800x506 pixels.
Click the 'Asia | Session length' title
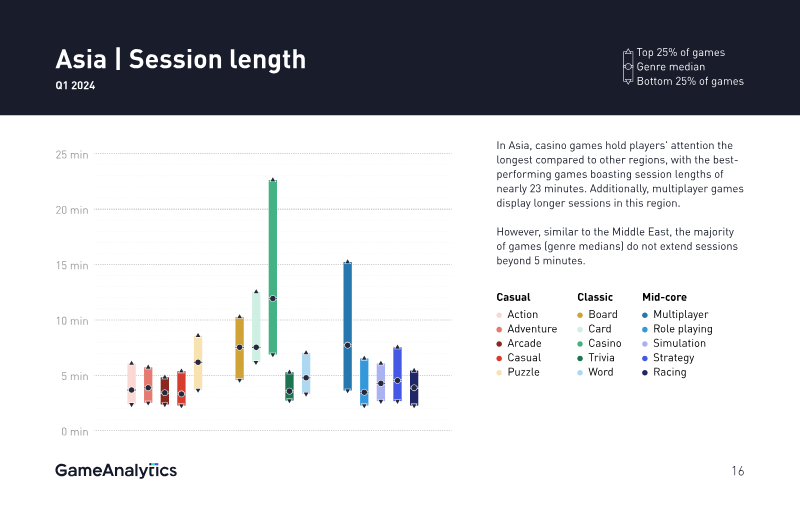(181, 60)
